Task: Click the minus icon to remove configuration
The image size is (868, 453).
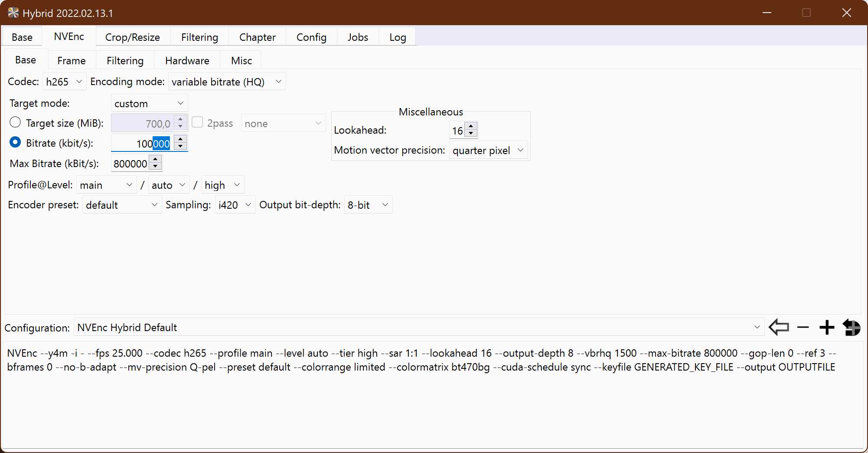Action: click(x=803, y=327)
